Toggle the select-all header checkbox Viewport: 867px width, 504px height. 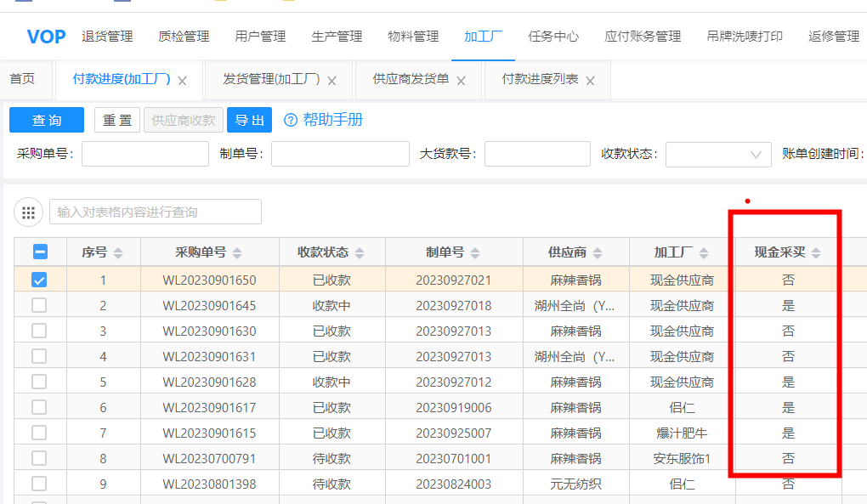tap(40, 252)
